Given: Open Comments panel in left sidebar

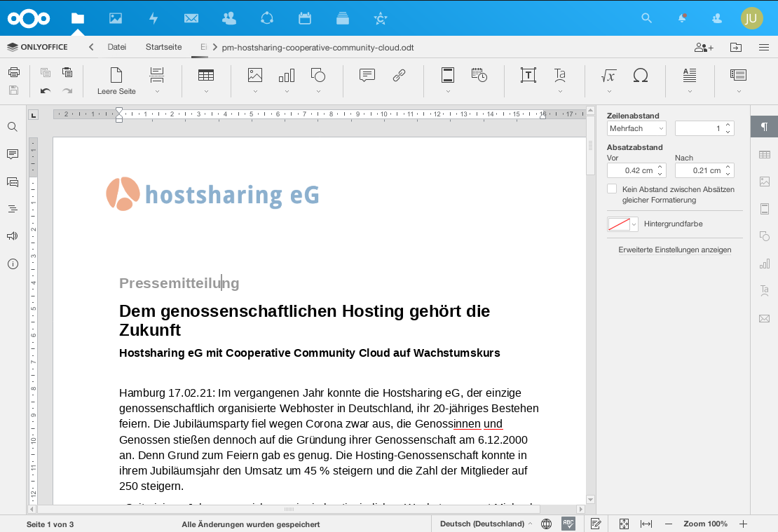Looking at the screenshot, I should [x=13, y=154].
